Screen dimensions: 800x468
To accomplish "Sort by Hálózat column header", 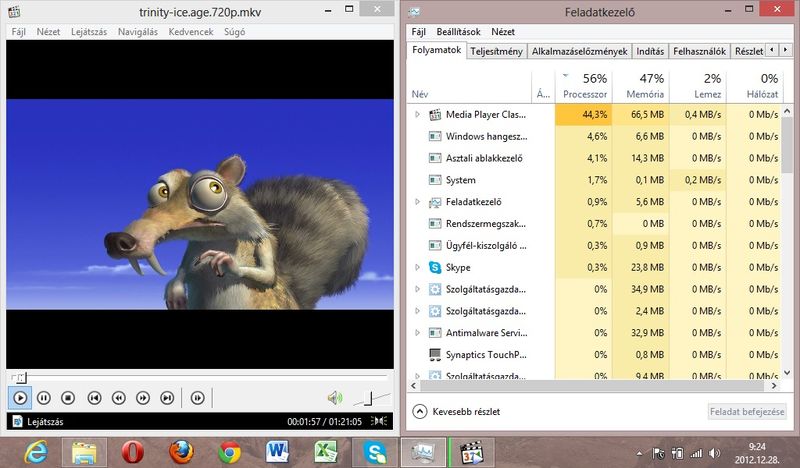I will [x=756, y=86].
